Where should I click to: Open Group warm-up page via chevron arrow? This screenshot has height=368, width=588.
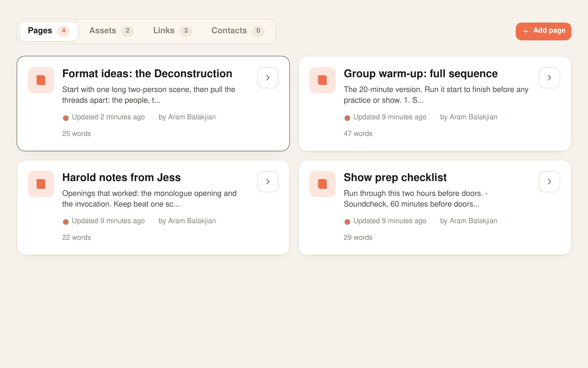coord(549,78)
